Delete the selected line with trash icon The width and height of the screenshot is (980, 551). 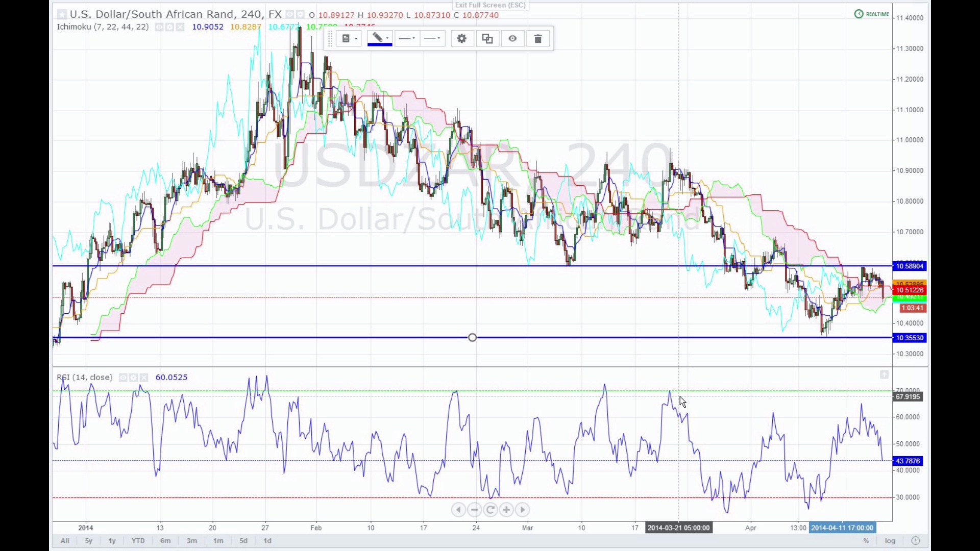click(538, 39)
